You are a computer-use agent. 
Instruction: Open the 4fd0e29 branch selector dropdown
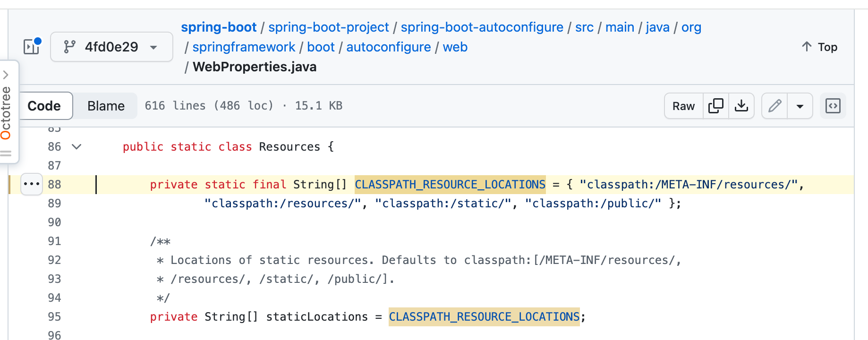[111, 47]
